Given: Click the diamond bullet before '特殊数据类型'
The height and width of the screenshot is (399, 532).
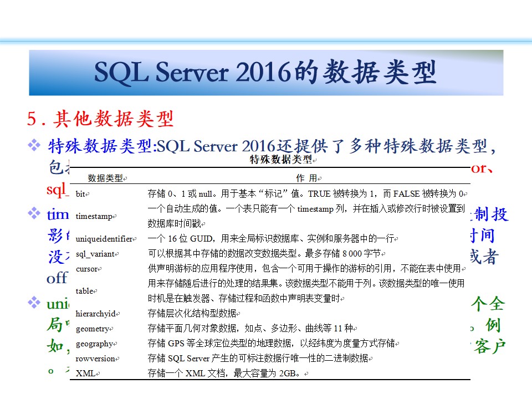Looking at the screenshot, I should [x=34, y=145].
